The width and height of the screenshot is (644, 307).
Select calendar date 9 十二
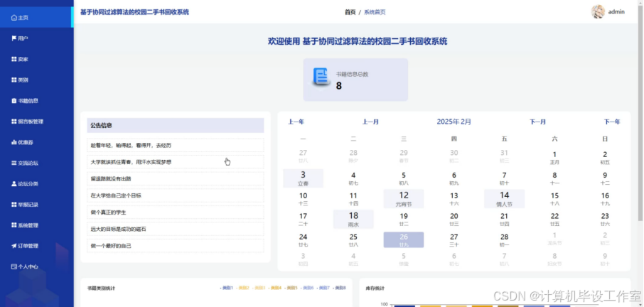click(605, 178)
